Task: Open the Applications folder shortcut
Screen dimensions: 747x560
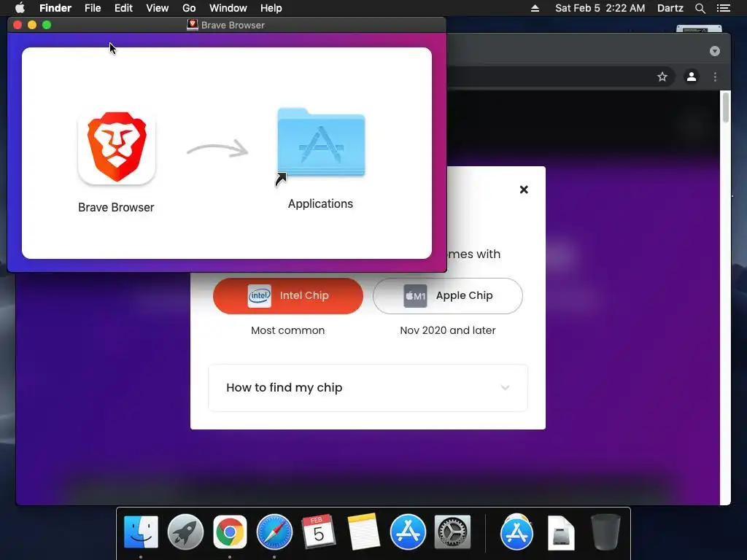Action: pyautogui.click(x=321, y=144)
